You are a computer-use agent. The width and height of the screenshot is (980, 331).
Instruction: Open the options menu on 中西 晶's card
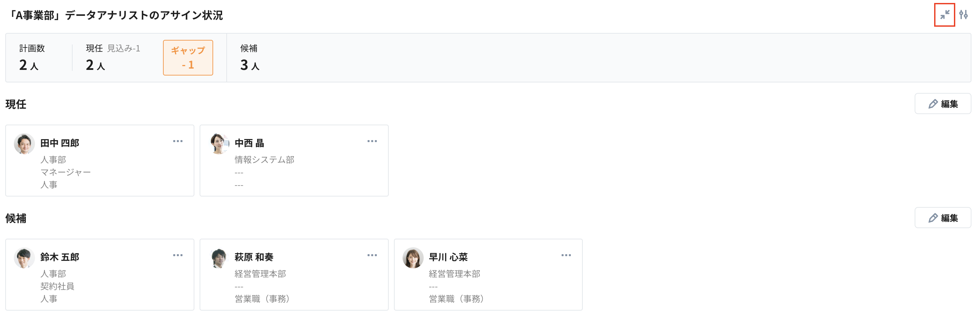(372, 141)
